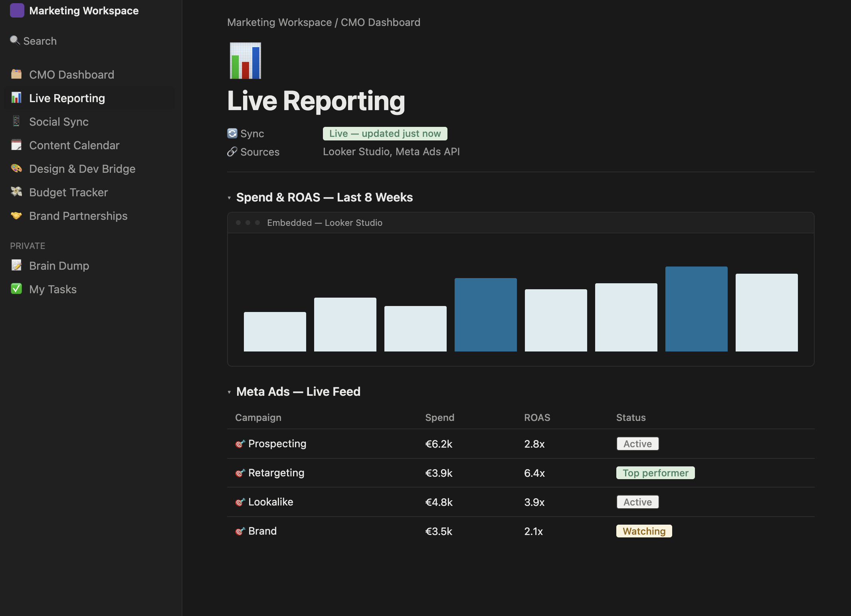Click the Social Sync phone icon

16,121
